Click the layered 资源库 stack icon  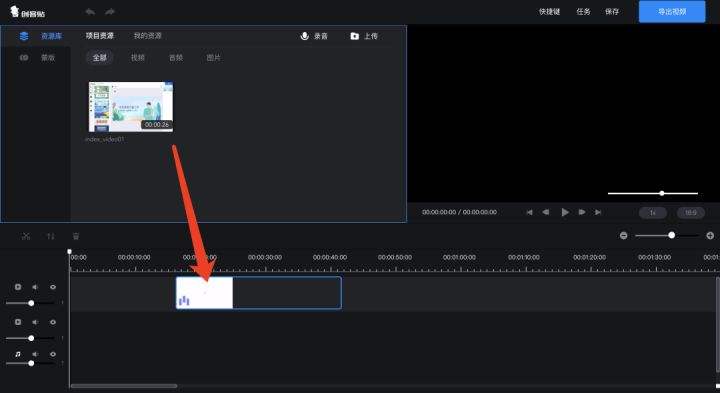pos(24,36)
